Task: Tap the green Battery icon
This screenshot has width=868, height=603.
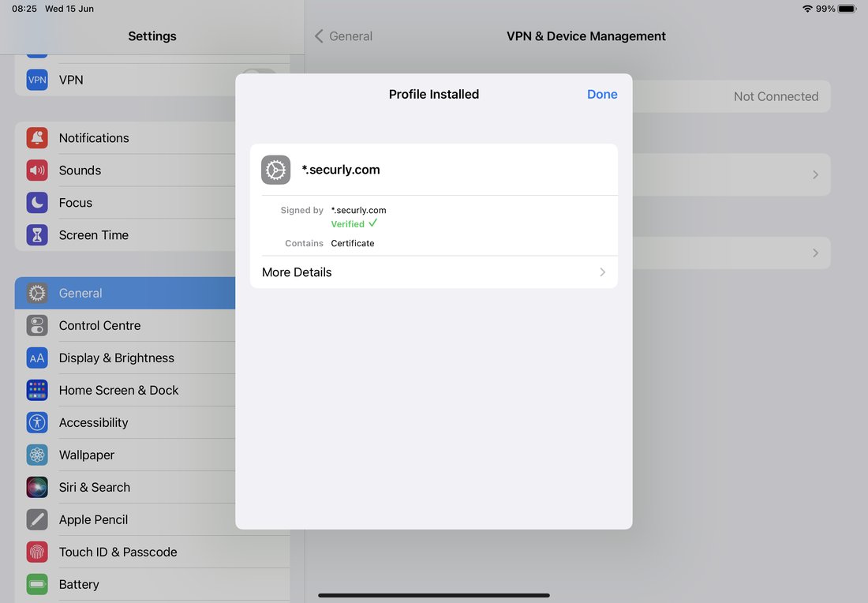Action: click(37, 585)
